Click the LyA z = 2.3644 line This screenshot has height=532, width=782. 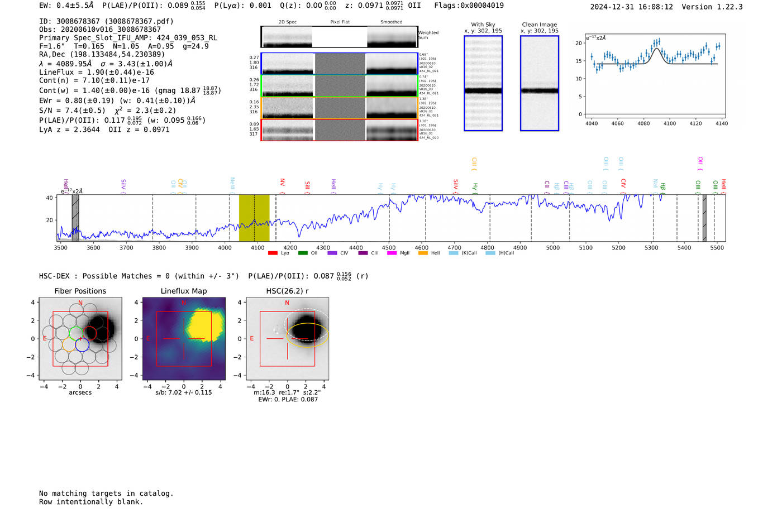point(104,130)
